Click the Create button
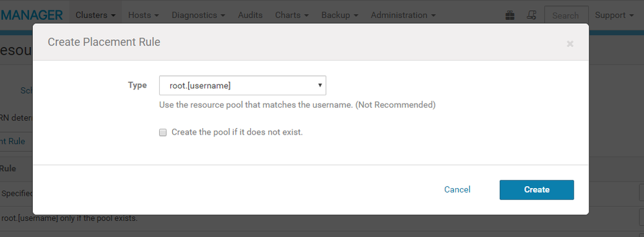644x237 pixels. [x=536, y=190]
